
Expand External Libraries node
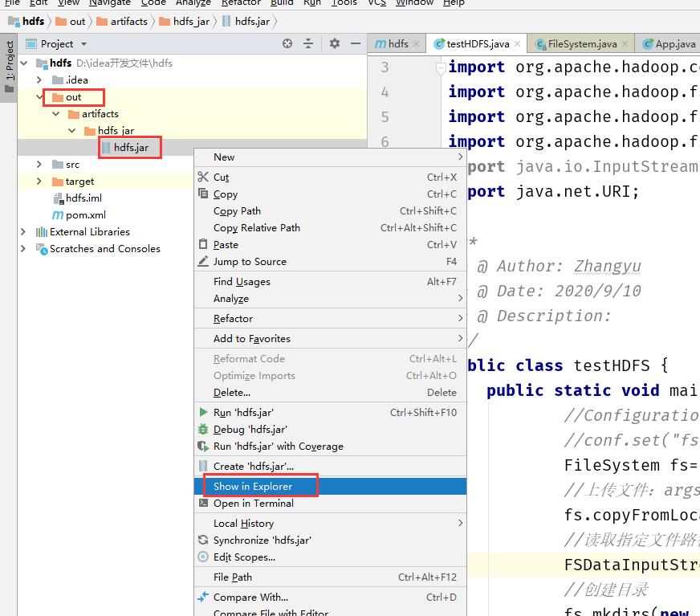tap(23, 231)
